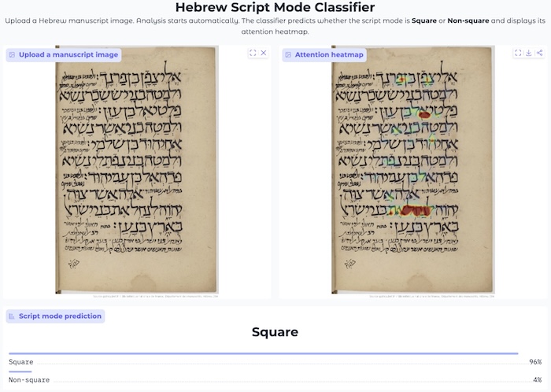551x392 pixels.
Task: Click the image icon in the heatmap label
Action: (288, 55)
